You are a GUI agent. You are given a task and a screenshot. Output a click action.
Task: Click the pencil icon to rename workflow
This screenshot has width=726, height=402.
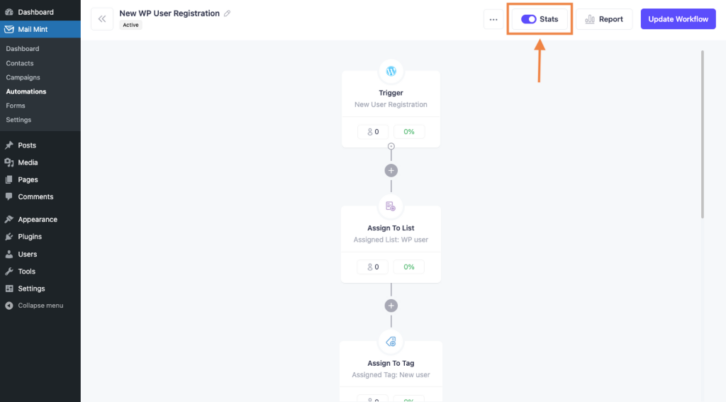[227, 13]
